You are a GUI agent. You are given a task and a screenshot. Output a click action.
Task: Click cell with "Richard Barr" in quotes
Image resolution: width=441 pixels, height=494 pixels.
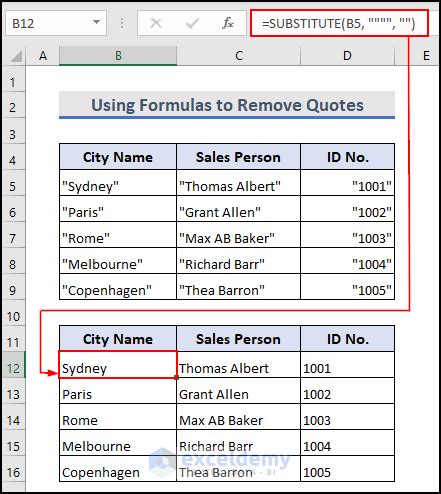[239, 261]
